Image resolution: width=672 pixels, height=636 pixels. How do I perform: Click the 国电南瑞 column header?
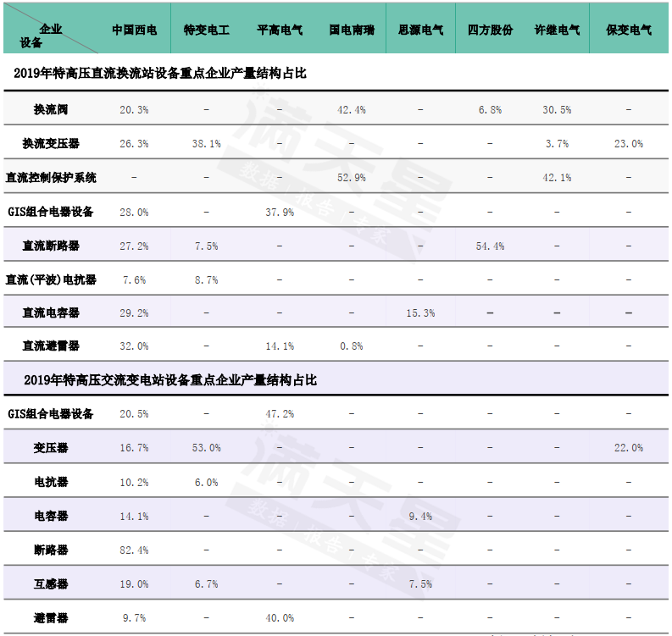(352, 30)
